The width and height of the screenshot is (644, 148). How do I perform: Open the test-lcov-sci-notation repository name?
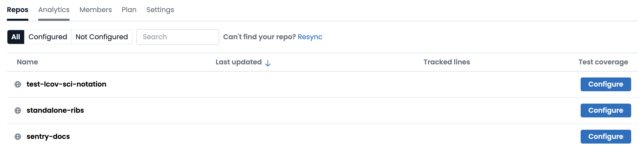pos(67,84)
